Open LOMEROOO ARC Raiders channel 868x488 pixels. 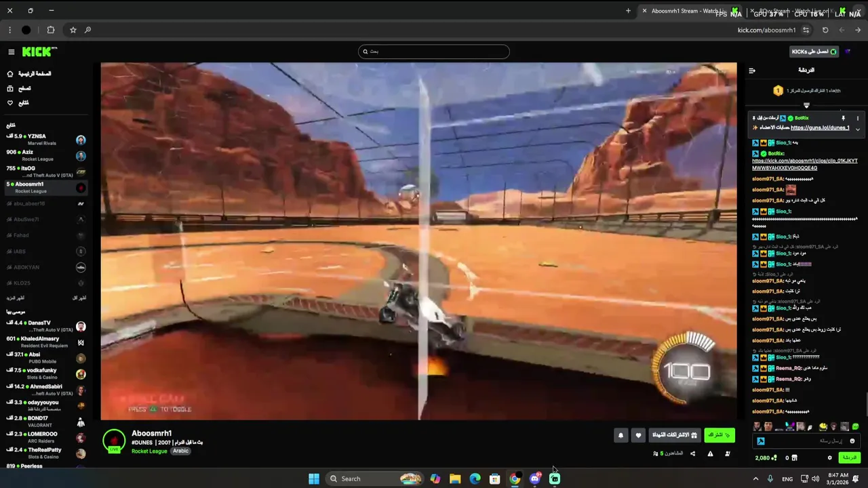point(46,437)
